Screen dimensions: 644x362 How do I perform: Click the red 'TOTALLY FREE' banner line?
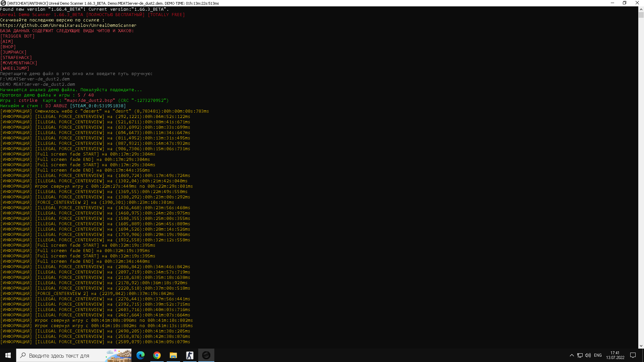93,15
